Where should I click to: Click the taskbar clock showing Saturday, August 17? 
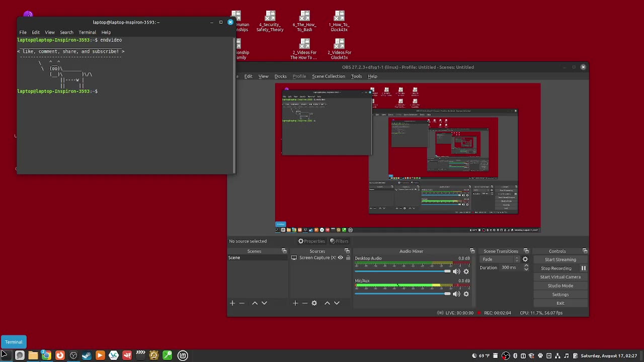pyautogui.click(x=609, y=356)
